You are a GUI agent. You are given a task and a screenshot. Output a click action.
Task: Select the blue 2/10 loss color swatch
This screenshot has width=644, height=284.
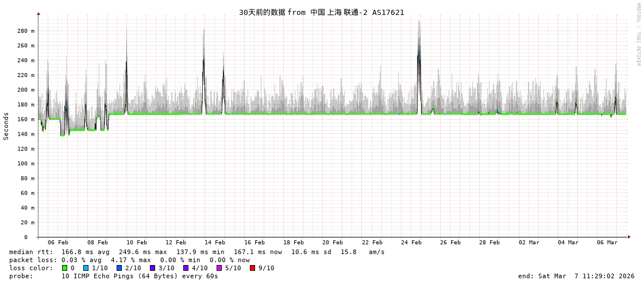pos(119,268)
